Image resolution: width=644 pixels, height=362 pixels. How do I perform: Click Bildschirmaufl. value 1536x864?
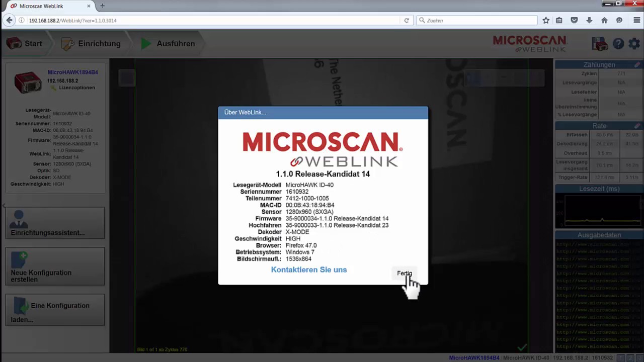click(x=298, y=259)
